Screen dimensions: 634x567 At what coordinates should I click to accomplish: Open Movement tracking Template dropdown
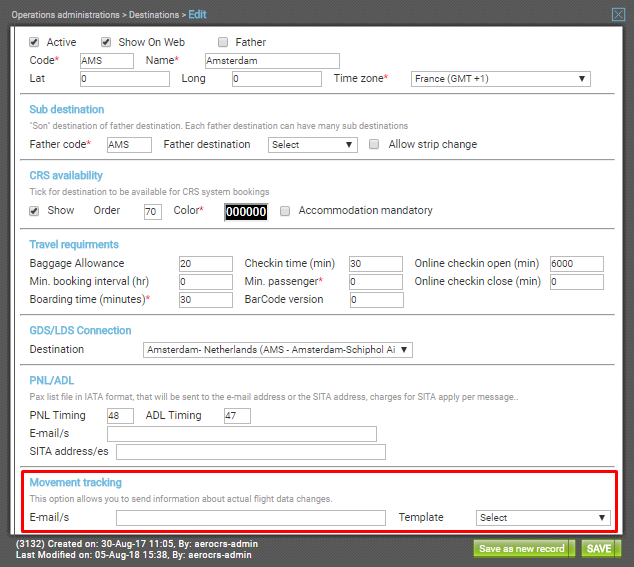coord(543,518)
